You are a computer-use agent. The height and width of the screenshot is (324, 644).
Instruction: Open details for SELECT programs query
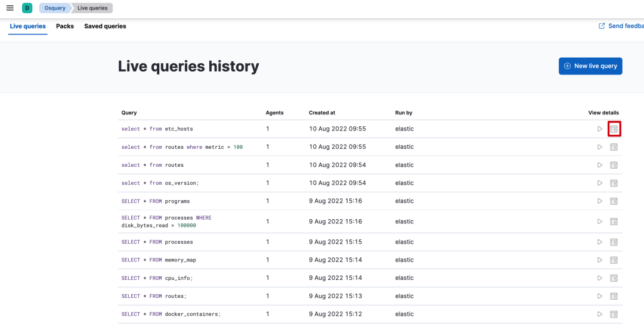pos(614,201)
